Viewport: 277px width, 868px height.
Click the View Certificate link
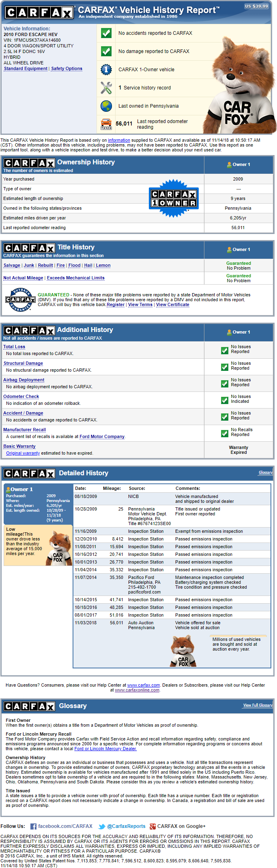coord(173,305)
